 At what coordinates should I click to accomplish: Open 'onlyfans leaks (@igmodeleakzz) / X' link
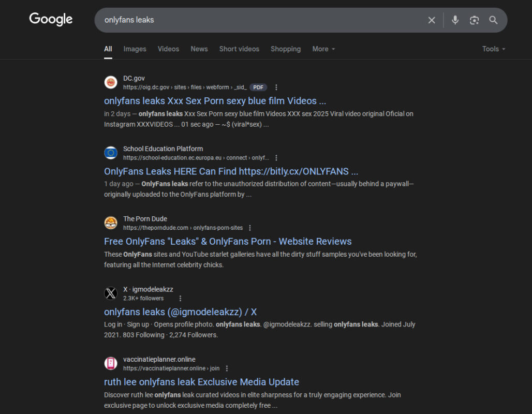click(180, 312)
